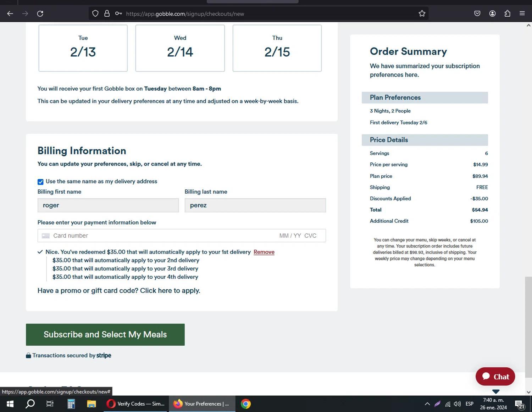
Task: Click the Total $54.94 amount
Action: [480, 210]
